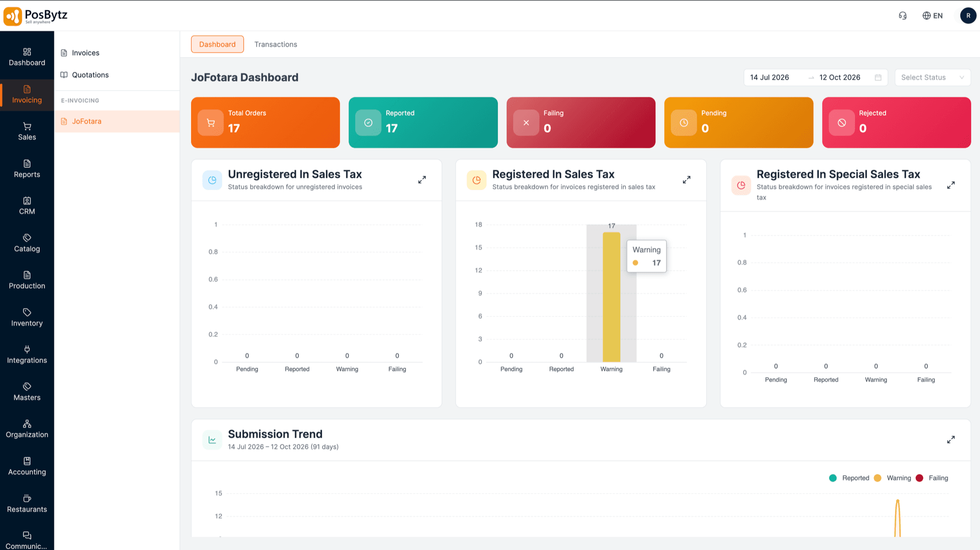This screenshot has height=550, width=980.
Task: Change language via EN globe
Action: 932,16
